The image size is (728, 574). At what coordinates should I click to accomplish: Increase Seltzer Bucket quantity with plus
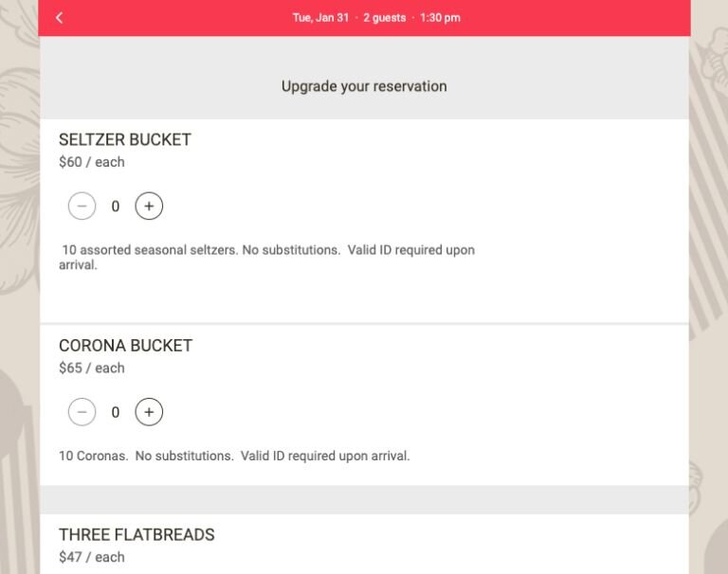coord(149,206)
